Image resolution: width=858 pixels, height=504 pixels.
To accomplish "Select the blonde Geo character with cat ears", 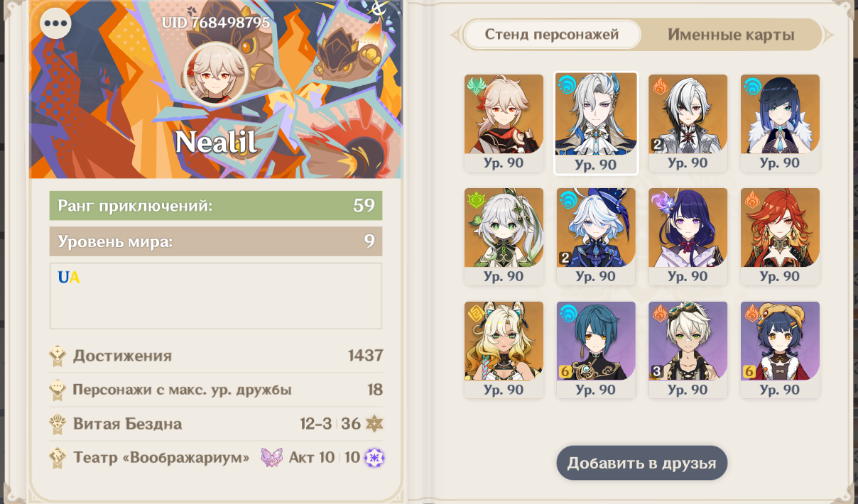I will (504, 350).
